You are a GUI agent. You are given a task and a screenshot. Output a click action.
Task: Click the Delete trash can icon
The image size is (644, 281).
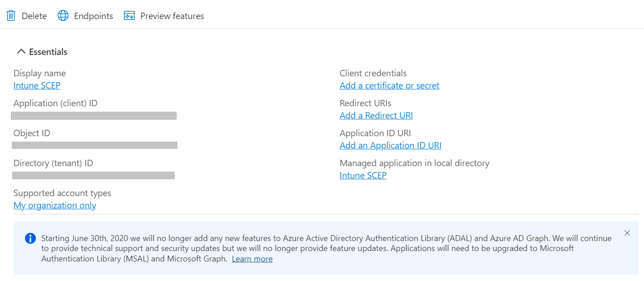[x=11, y=16]
